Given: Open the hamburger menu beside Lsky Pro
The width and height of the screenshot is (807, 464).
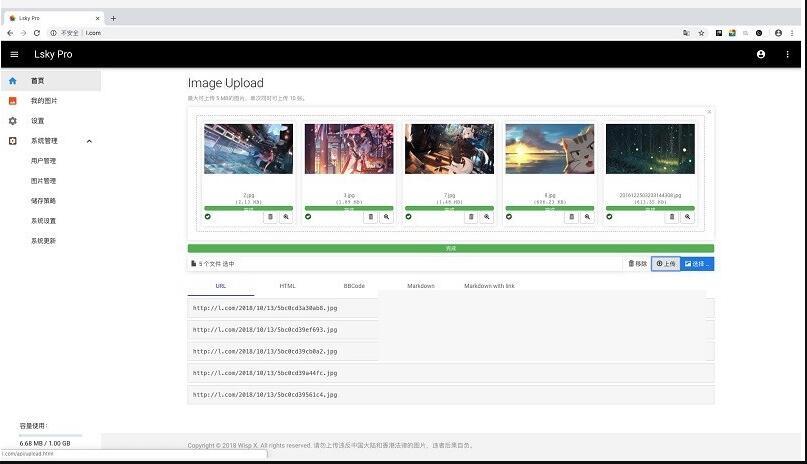Looking at the screenshot, I should point(14,54).
